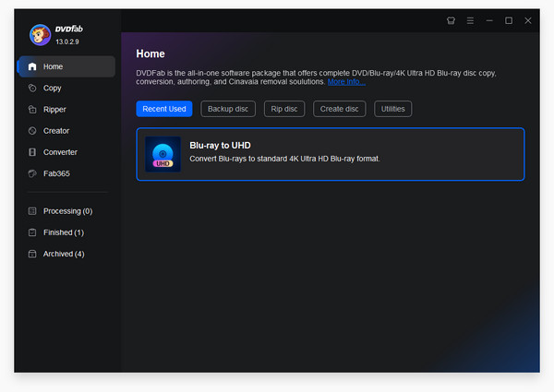Click the Copy disc icon in sidebar
The image size is (554, 392).
pos(32,88)
